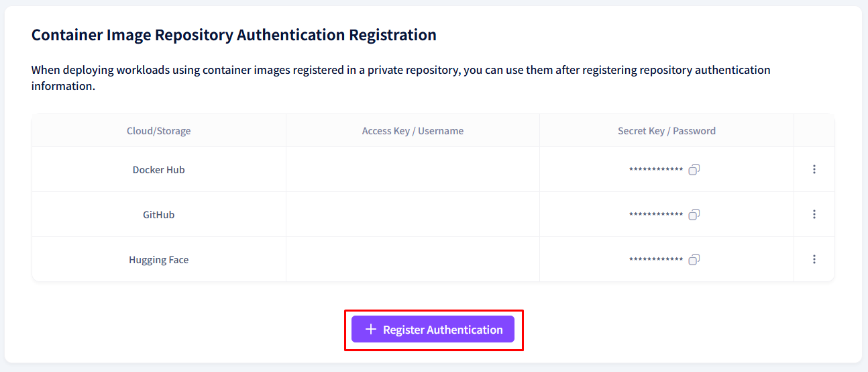Click the Cloud/Storage column header
The width and height of the screenshot is (868, 372).
pyautogui.click(x=159, y=131)
